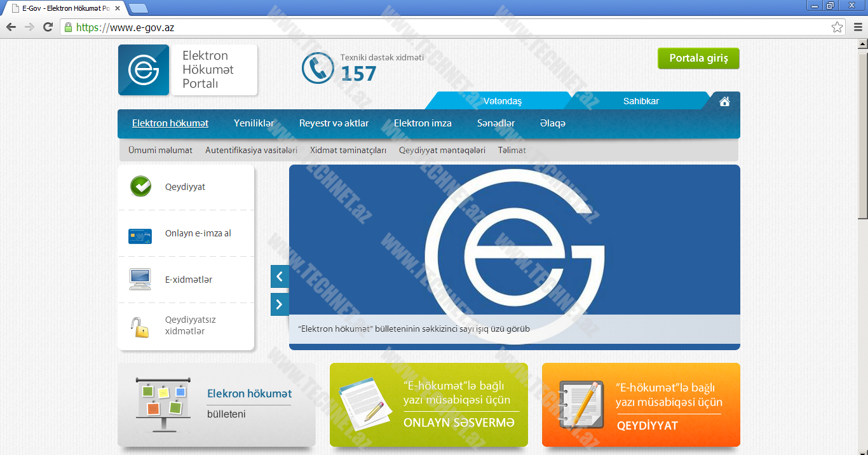Click the telephone support icon
The width and height of the screenshot is (868, 455).
(318, 68)
